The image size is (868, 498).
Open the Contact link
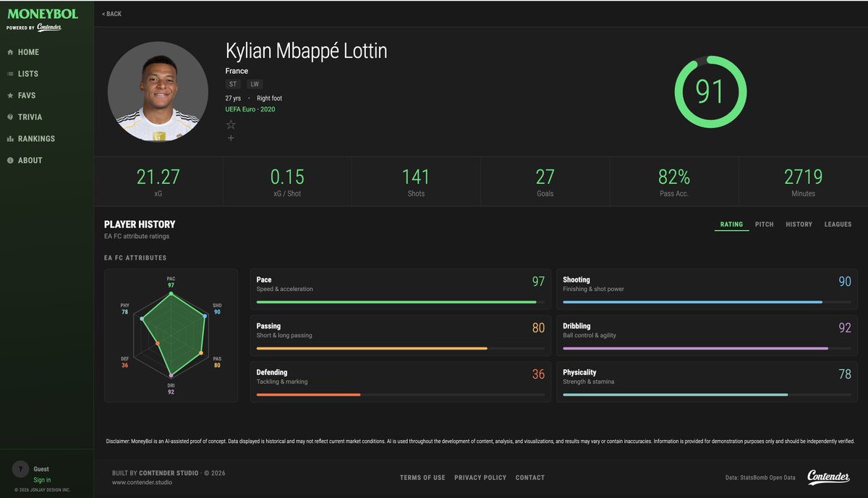coord(530,478)
